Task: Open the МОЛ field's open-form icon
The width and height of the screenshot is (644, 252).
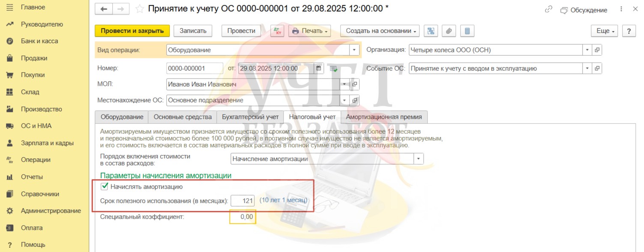Action: click(354, 84)
